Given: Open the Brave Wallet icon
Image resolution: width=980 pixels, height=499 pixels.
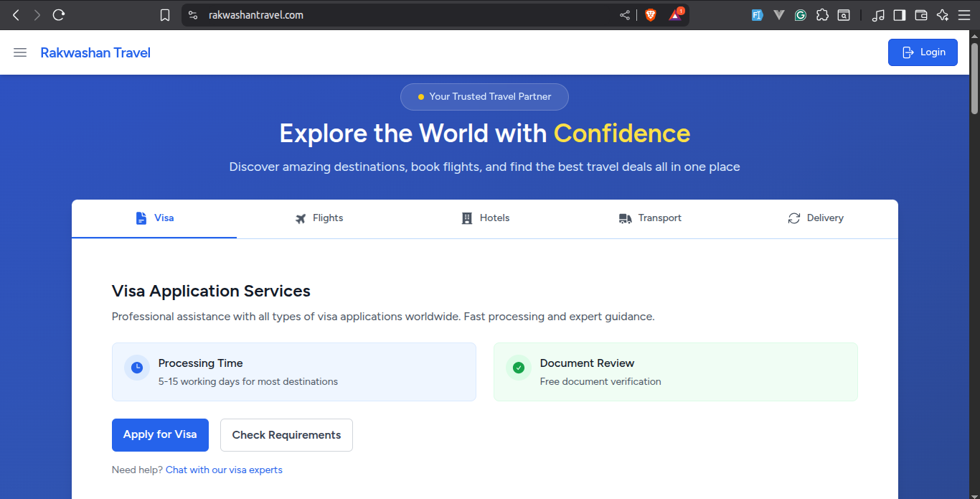Looking at the screenshot, I should 921,15.
